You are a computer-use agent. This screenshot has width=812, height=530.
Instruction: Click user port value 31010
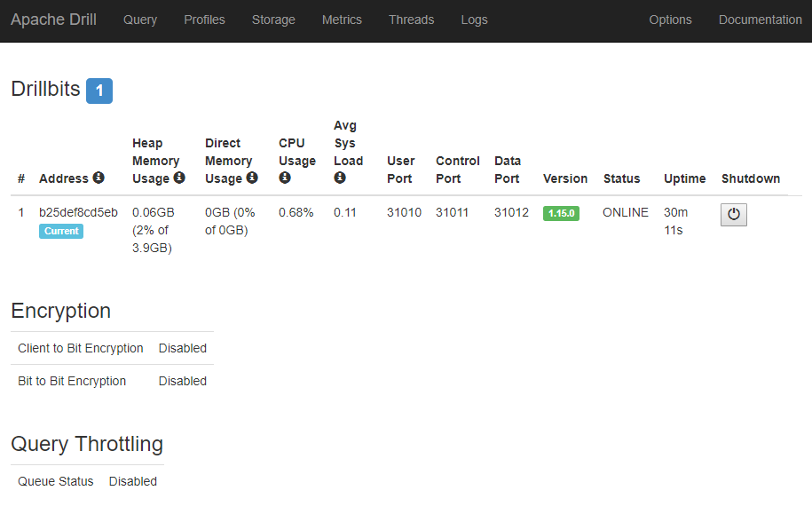click(x=404, y=212)
